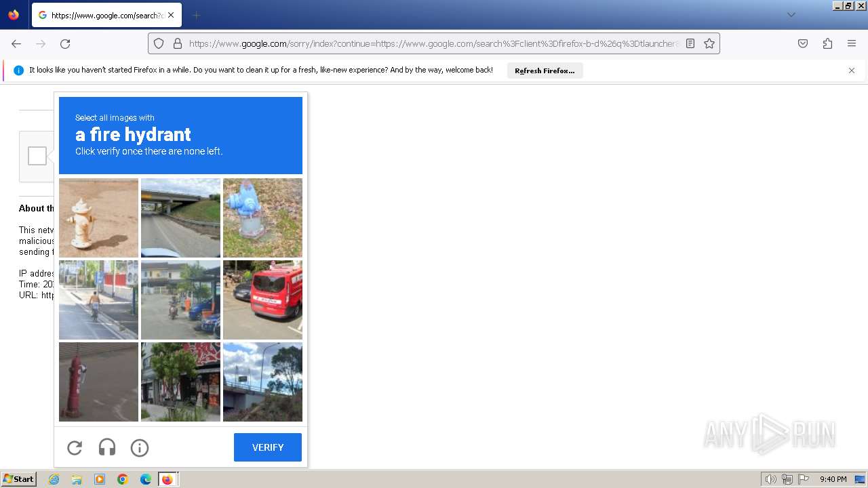
Task: Switch to audio challenge headphones icon
Action: click(107, 447)
